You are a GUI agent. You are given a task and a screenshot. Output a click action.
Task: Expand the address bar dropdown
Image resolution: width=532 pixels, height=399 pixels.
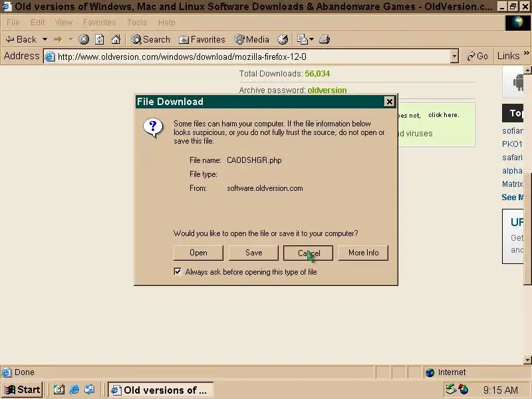454,57
